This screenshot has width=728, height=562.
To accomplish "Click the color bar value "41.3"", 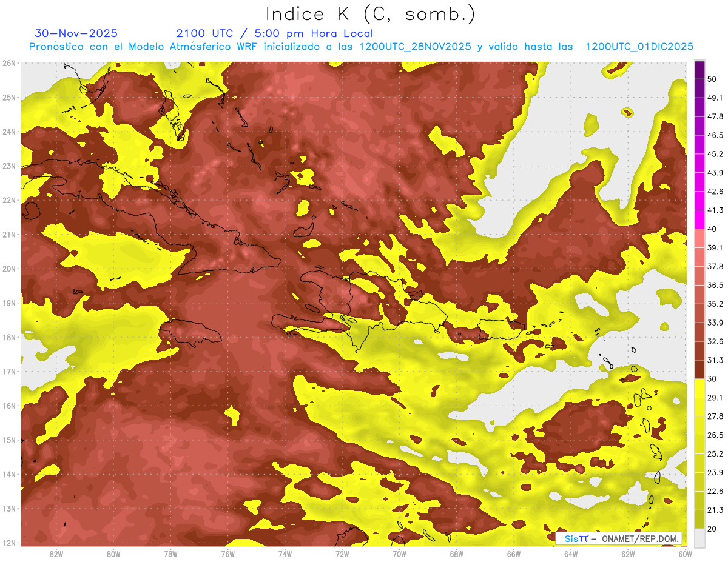I will coord(715,211).
